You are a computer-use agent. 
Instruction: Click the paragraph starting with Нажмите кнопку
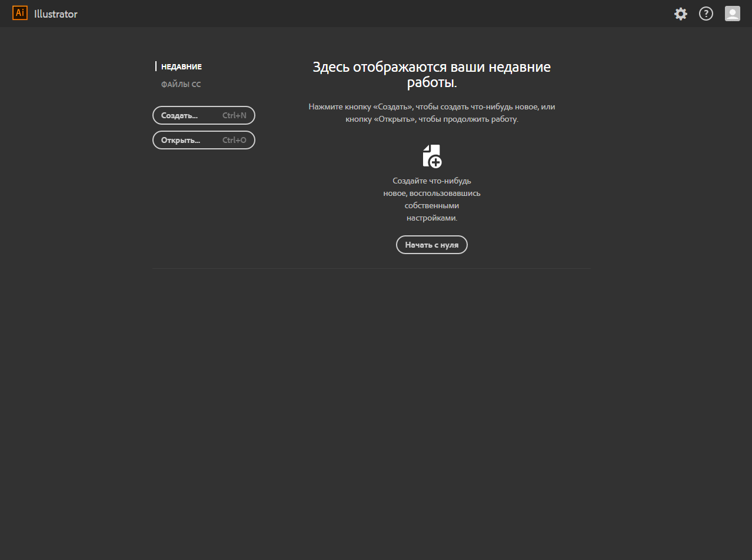click(x=431, y=113)
